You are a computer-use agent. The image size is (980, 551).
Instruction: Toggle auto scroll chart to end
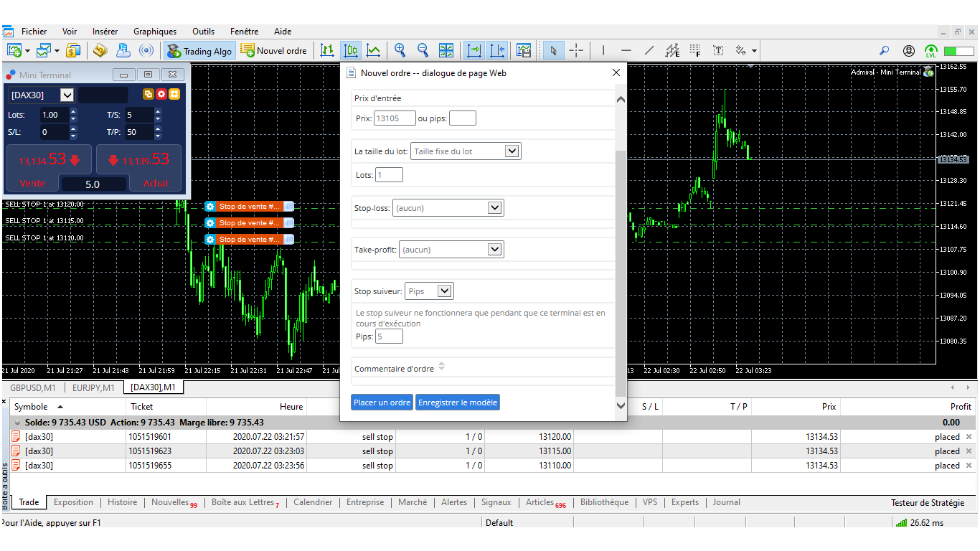click(474, 50)
